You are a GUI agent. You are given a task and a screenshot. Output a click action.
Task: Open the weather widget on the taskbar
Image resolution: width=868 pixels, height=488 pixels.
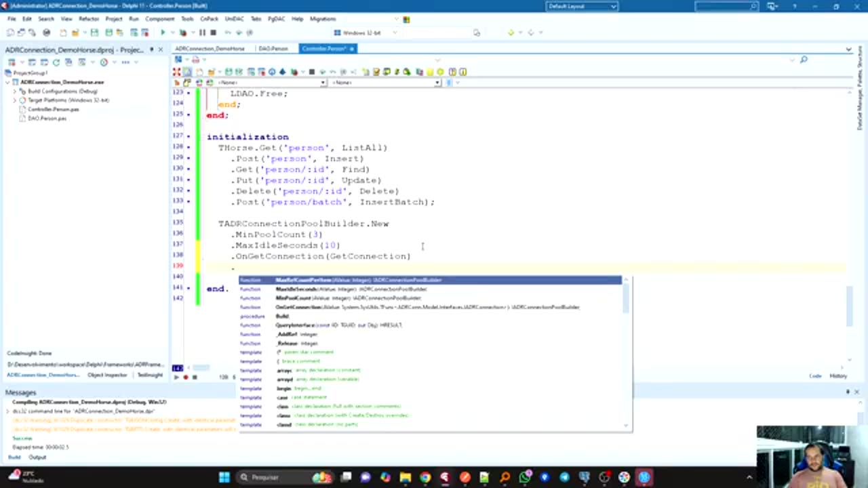click(x=27, y=476)
